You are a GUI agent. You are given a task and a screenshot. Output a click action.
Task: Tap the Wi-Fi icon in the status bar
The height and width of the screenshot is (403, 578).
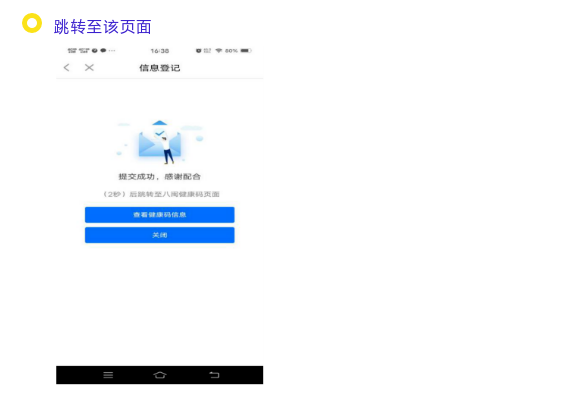click(x=219, y=51)
